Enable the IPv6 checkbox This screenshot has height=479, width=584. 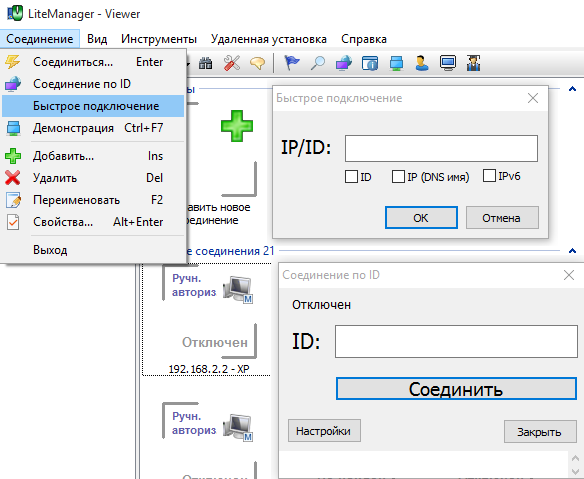click(489, 175)
